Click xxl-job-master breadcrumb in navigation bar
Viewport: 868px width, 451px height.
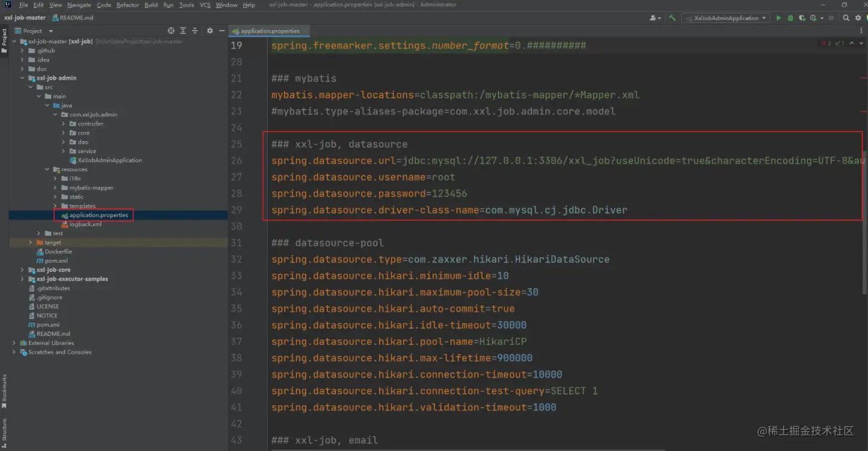click(25, 18)
